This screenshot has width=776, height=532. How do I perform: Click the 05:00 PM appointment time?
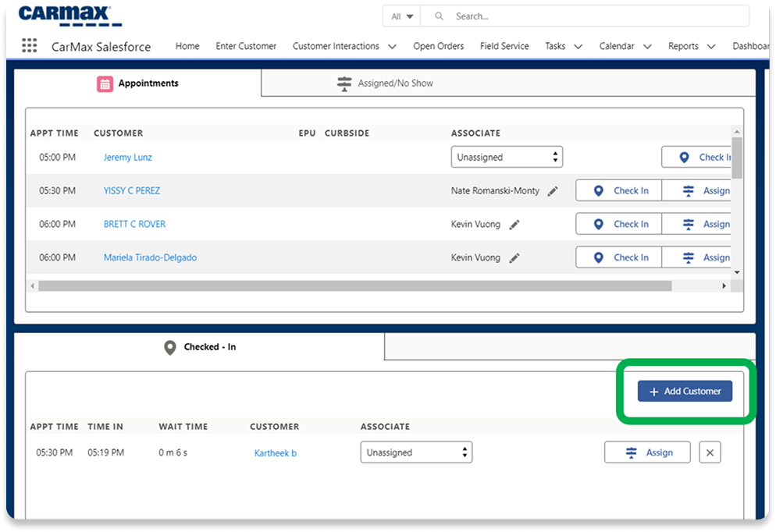[x=58, y=158]
